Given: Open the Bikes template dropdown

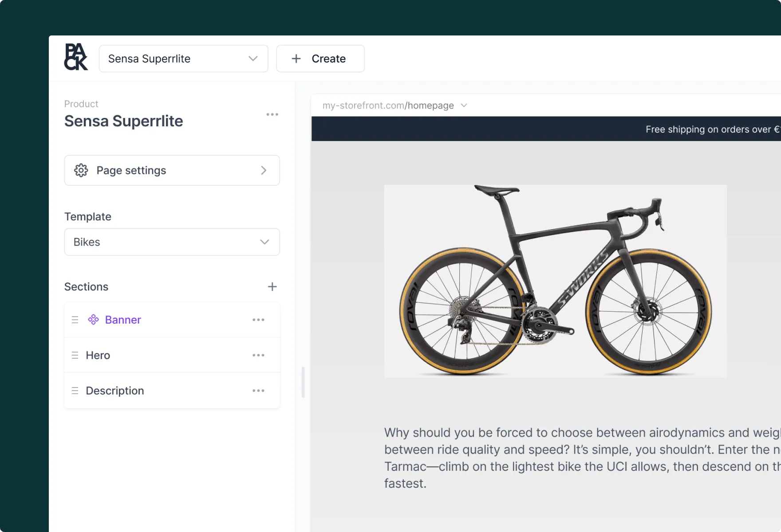Looking at the screenshot, I should [x=172, y=242].
